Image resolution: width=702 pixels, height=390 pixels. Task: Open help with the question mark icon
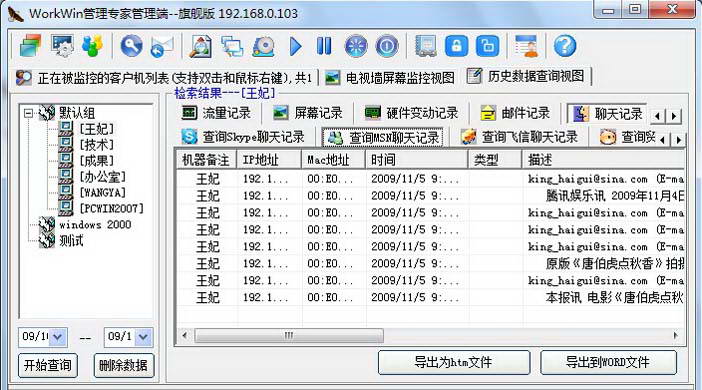click(x=565, y=46)
